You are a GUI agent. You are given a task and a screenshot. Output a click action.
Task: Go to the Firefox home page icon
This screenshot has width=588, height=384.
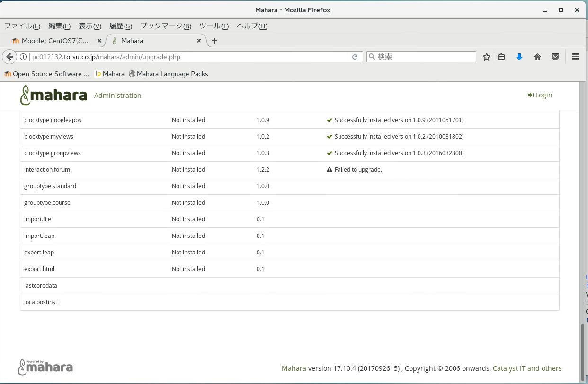point(537,57)
